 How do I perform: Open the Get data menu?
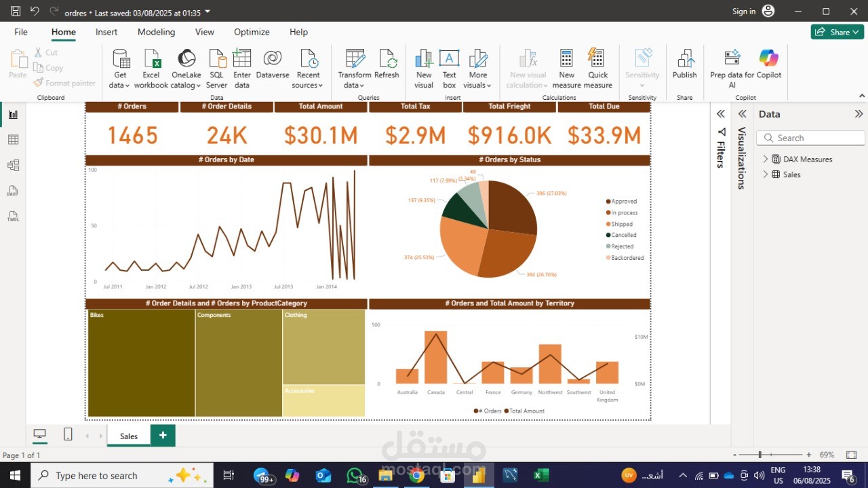pos(120,69)
